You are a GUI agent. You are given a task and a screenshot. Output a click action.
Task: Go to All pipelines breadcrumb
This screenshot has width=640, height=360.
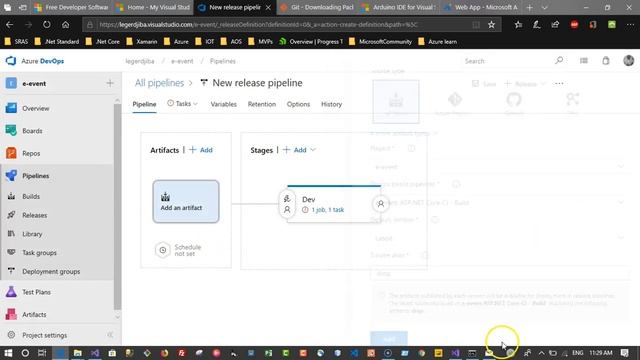tap(160, 83)
